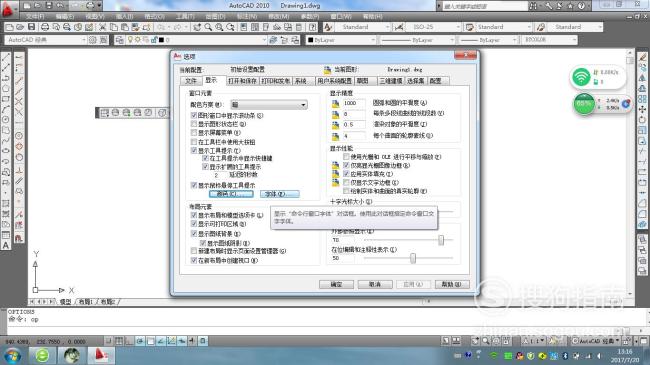
Task: Click the Paste icon in standard toolbar
Action: (124, 27)
